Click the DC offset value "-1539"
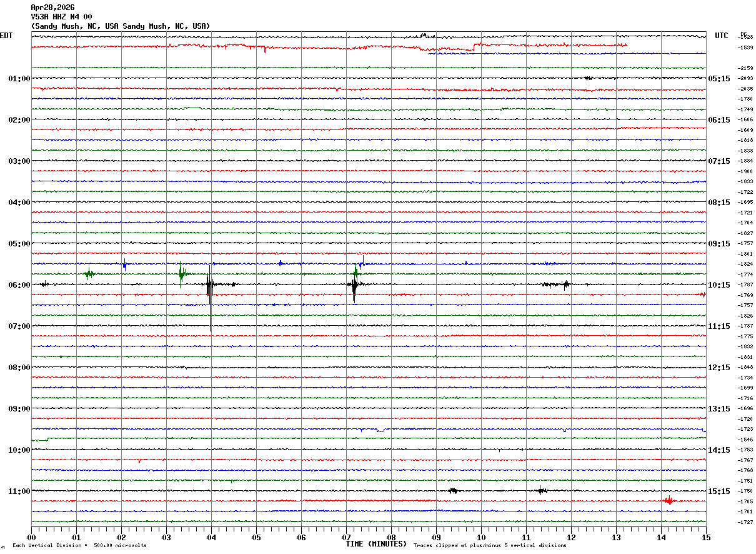 745,48
